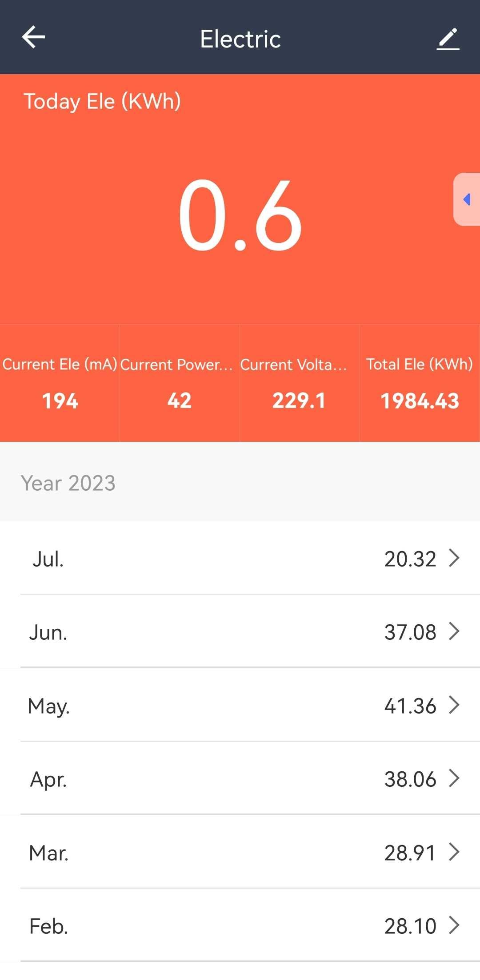Tap the large 0.6 today reading
Viewport: 480px width, 980px height.
240,215
